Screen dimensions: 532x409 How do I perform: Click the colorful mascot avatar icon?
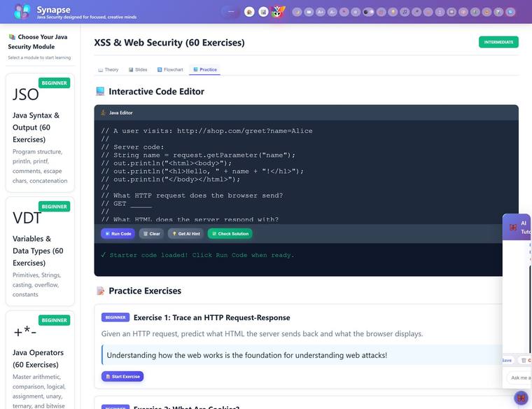click(x=278, y=12)
